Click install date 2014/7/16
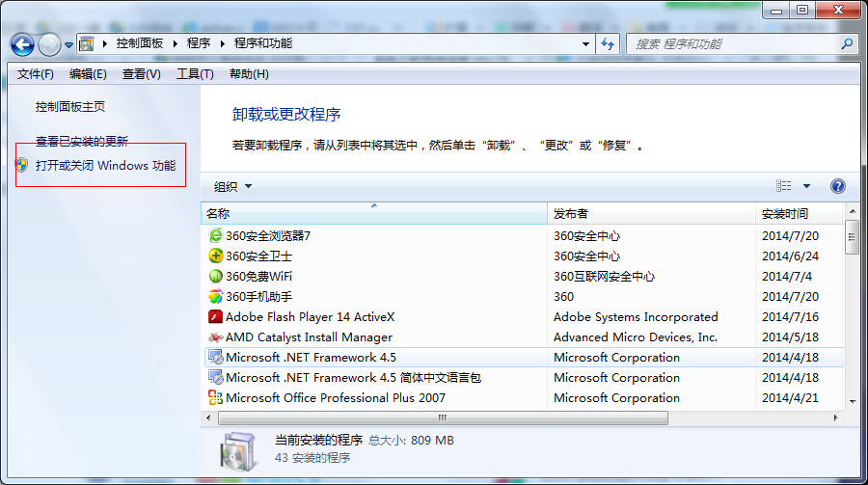 (790, 316)
